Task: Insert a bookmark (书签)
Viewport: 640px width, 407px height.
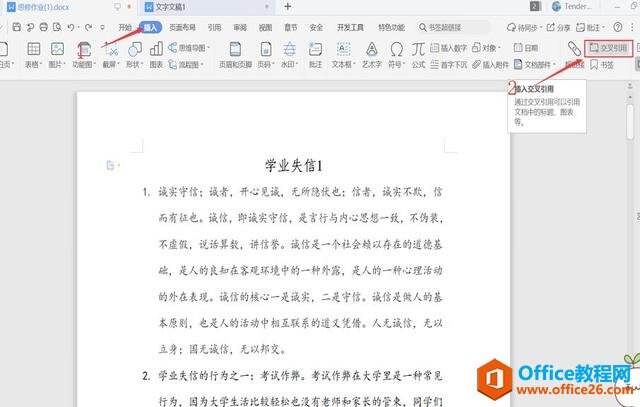Action: (602, 64)
